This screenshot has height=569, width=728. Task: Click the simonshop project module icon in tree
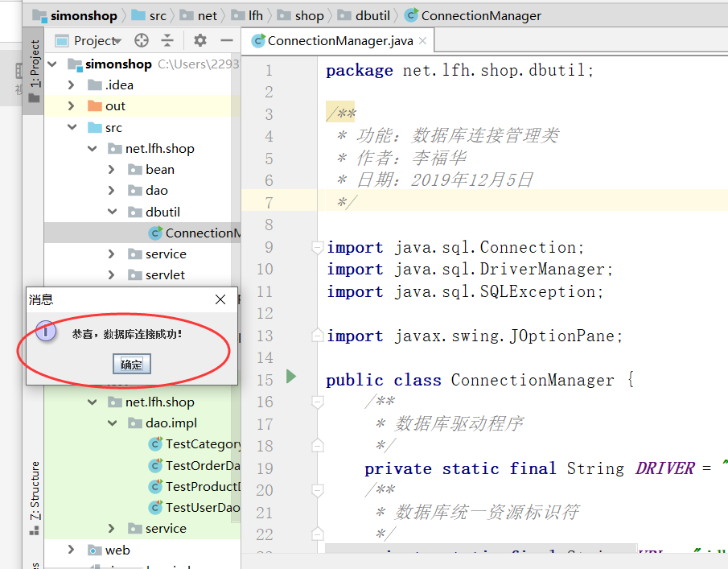click(x=75, y=64)
